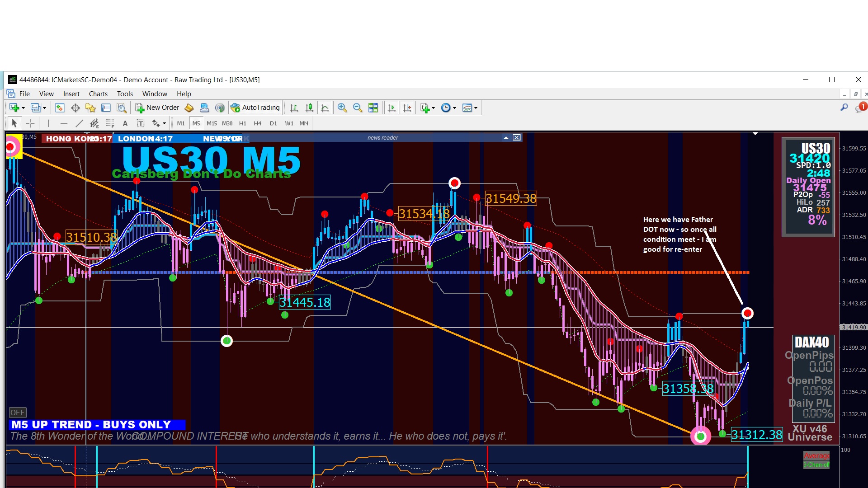
Task: Select the Horizontal Line drawing tool
Action: (x=64, y=123)
